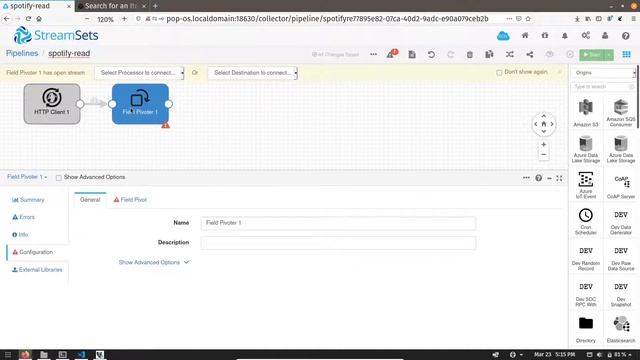Zoom in the pipeline canvas
This screenshot has height=360, width=640.
point(543,144)
